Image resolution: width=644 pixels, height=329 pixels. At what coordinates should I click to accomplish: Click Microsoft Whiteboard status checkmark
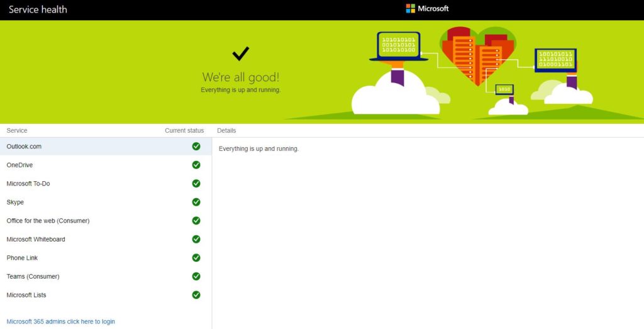[x=196, y=239]
